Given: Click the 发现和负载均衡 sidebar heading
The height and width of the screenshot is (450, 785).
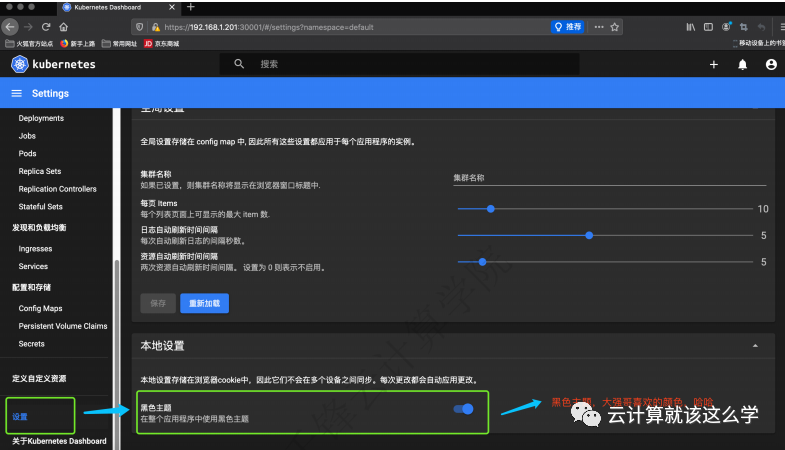Looking at the screenshot, I should (39, 228).
